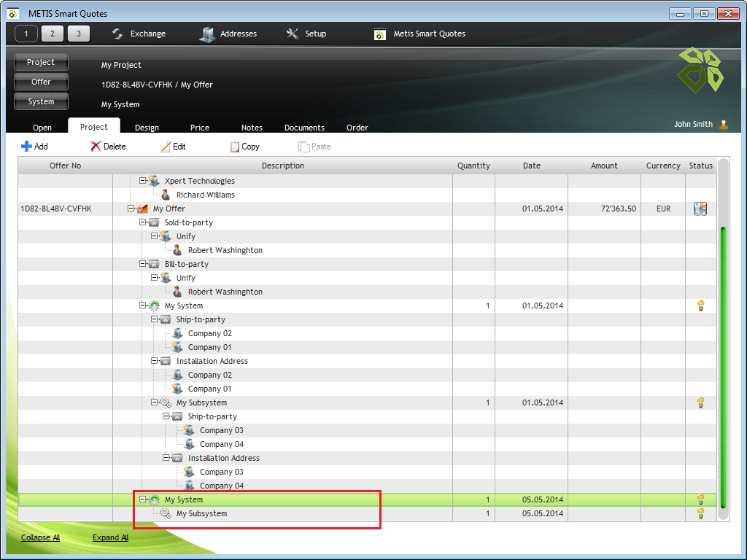Click first My System gear icon
Screen dimensions: 747x560
coord(154,306)
